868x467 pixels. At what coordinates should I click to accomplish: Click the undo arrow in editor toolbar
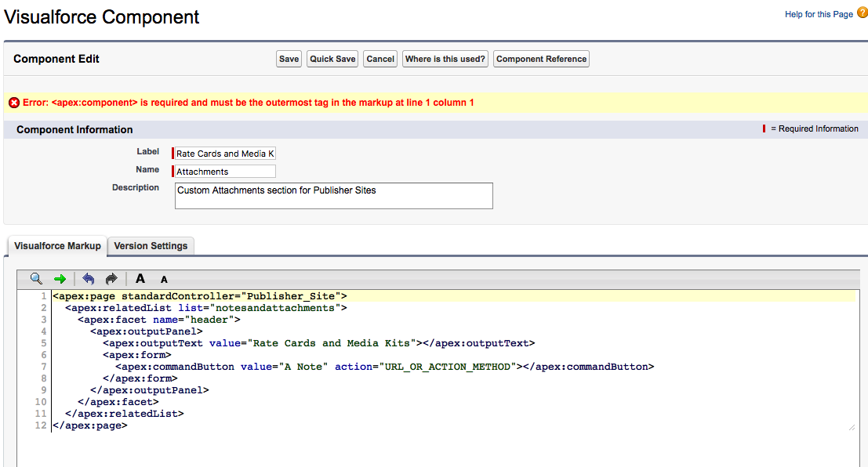[88, 279]
